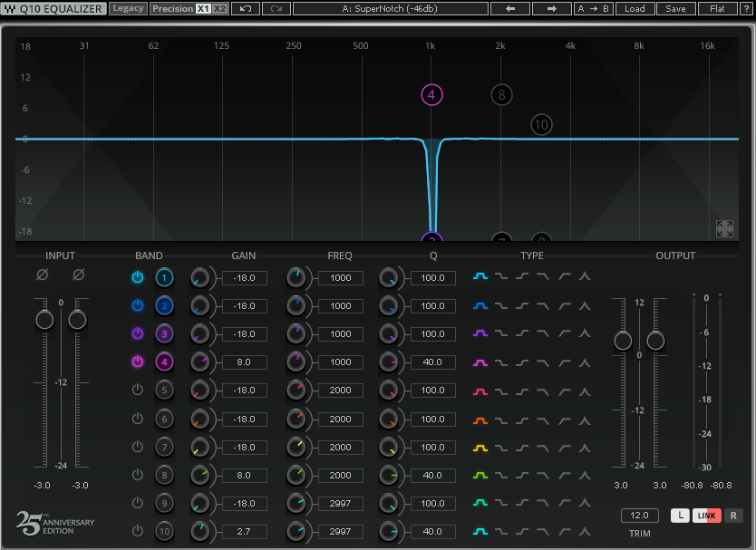Enable band 8 power button

pyautogui.click(x=138, y=474)
